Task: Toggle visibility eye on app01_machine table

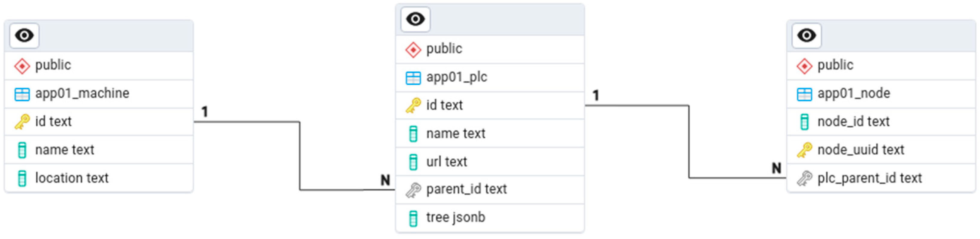Action: 24,36
